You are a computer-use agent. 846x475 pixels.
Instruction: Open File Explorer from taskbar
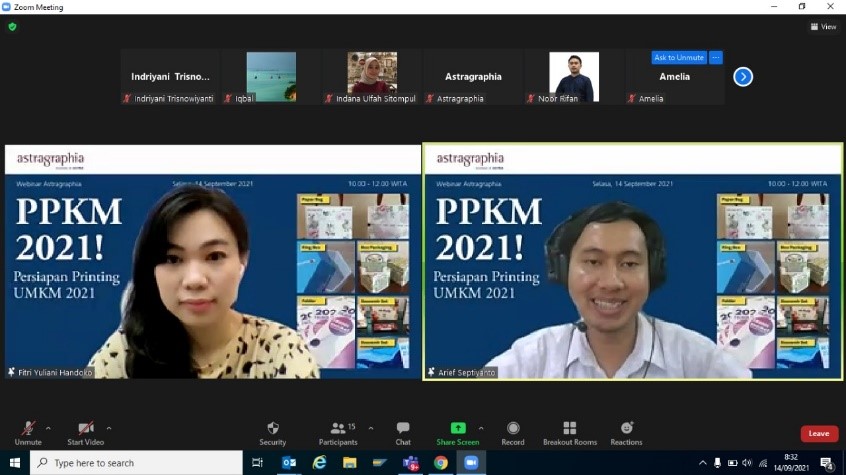[x=350, y=463]
